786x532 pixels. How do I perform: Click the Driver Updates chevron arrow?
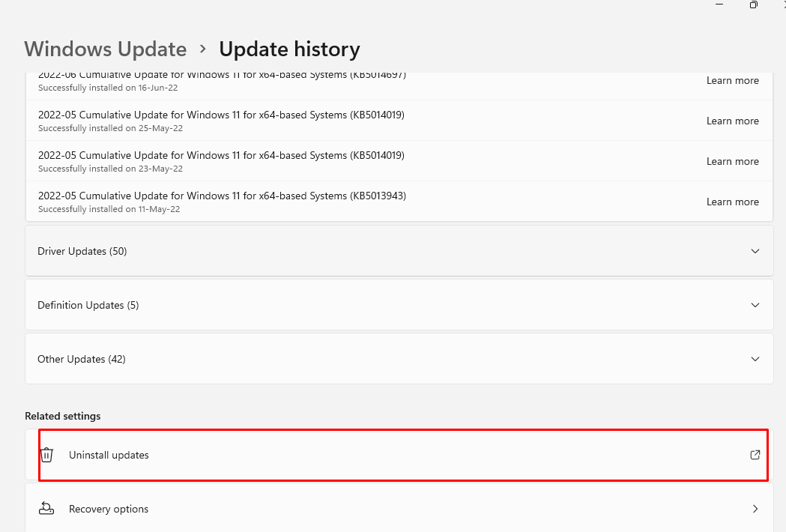(x=755, y=251)
